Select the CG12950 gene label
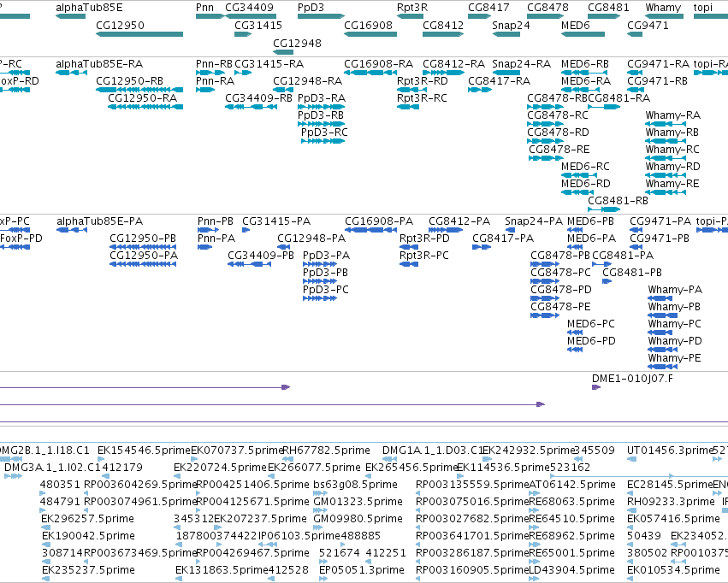This screenshot has width=728, height=583. [x=121, y=25]
